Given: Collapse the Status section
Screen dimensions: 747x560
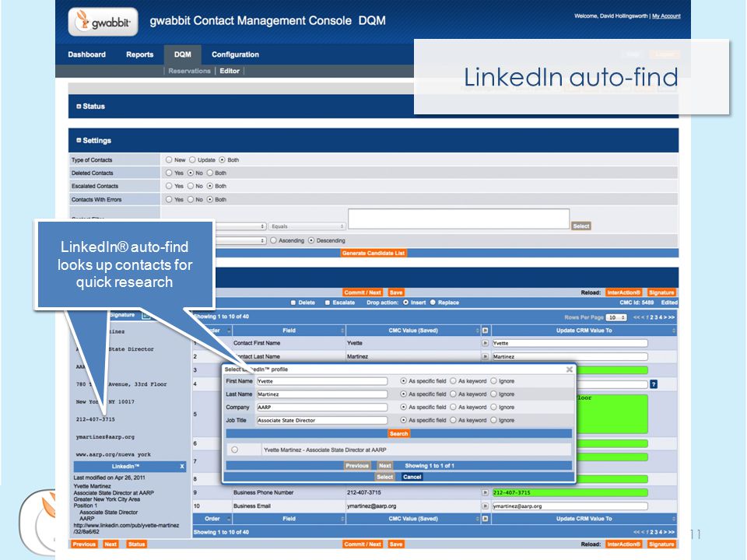Looking at the screenshot, I should coord(79,107).
